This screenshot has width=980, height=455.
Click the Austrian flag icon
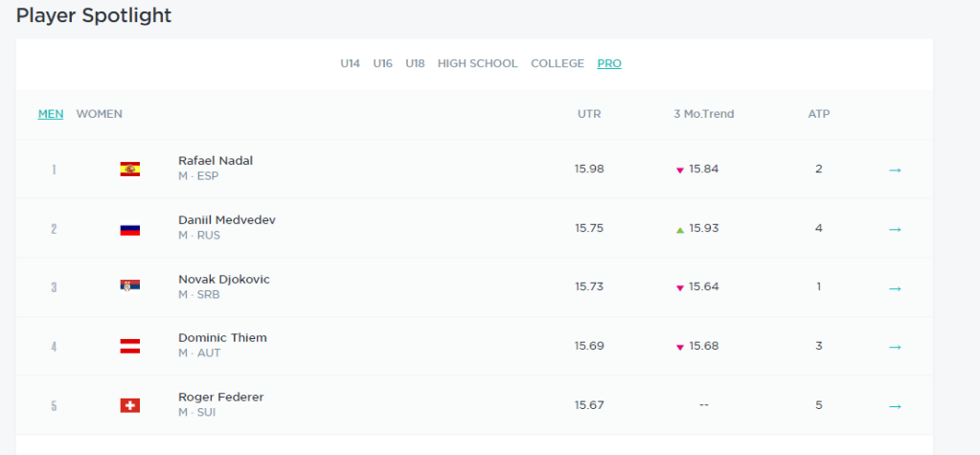(129, 346)
